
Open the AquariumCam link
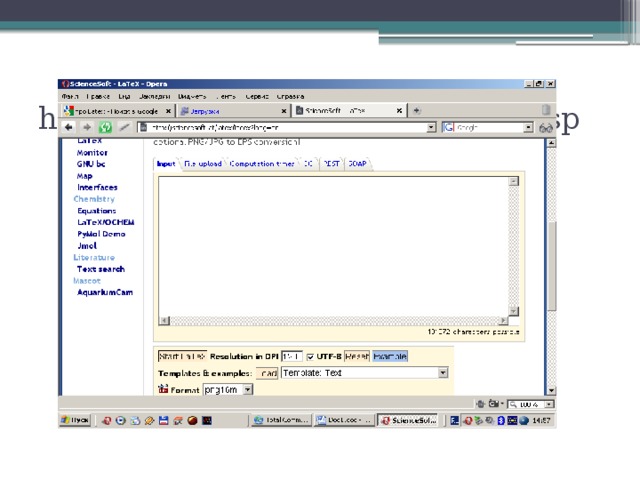[x=105, y=293]
